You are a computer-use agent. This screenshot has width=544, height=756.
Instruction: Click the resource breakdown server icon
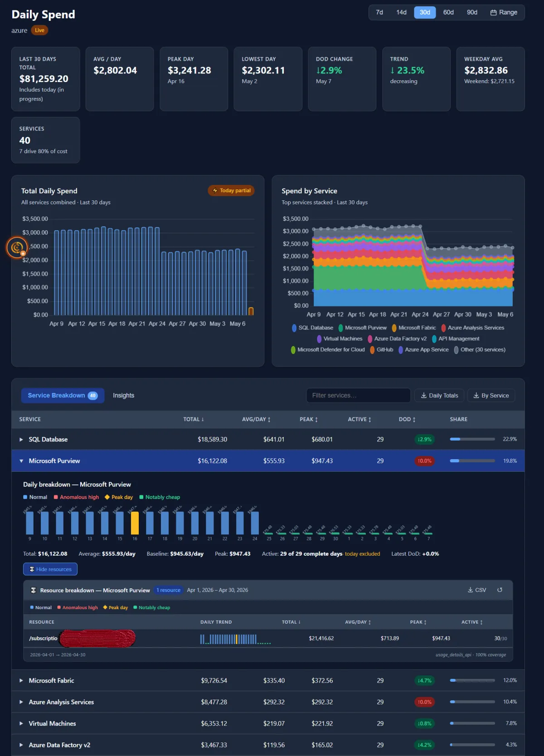click(x=34, y=590)
